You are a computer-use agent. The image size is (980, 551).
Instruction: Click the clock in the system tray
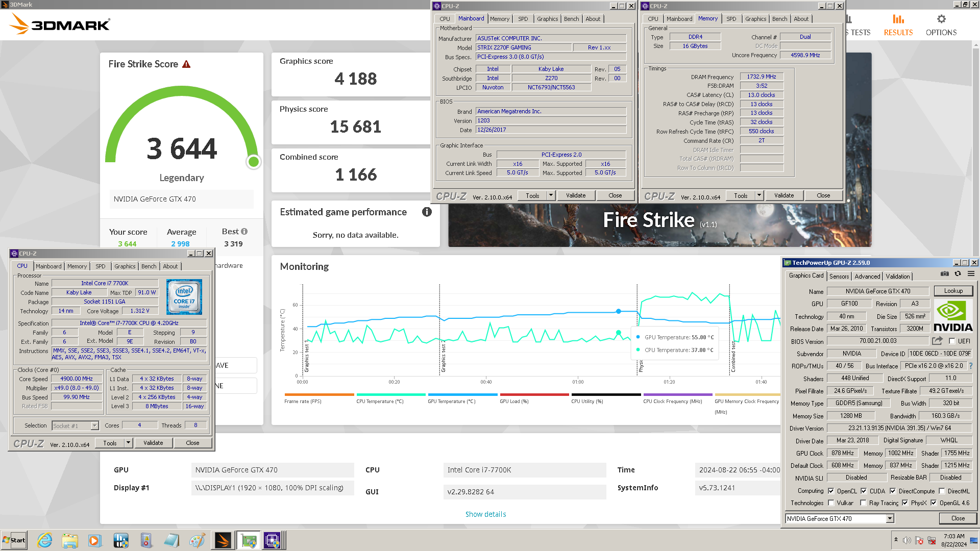pyautogui.click(x=953, y=540)
